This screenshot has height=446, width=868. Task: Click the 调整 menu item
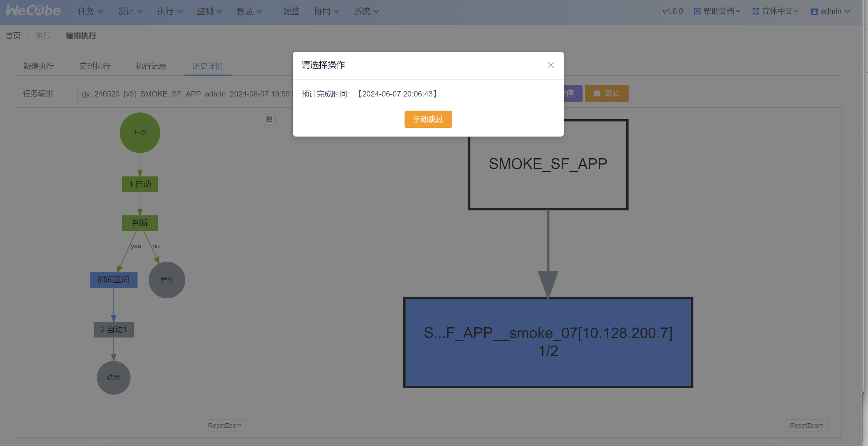click(x=291, y=11)
